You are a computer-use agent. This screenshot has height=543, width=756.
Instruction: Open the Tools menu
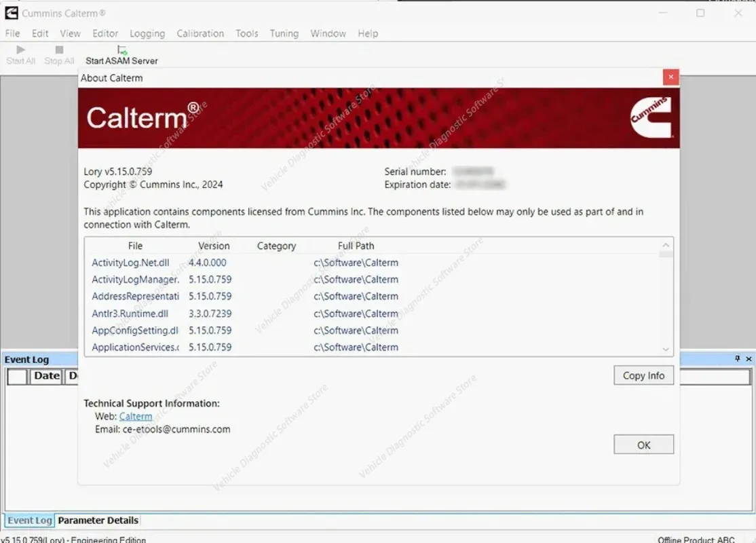click(x=246, y=33)
